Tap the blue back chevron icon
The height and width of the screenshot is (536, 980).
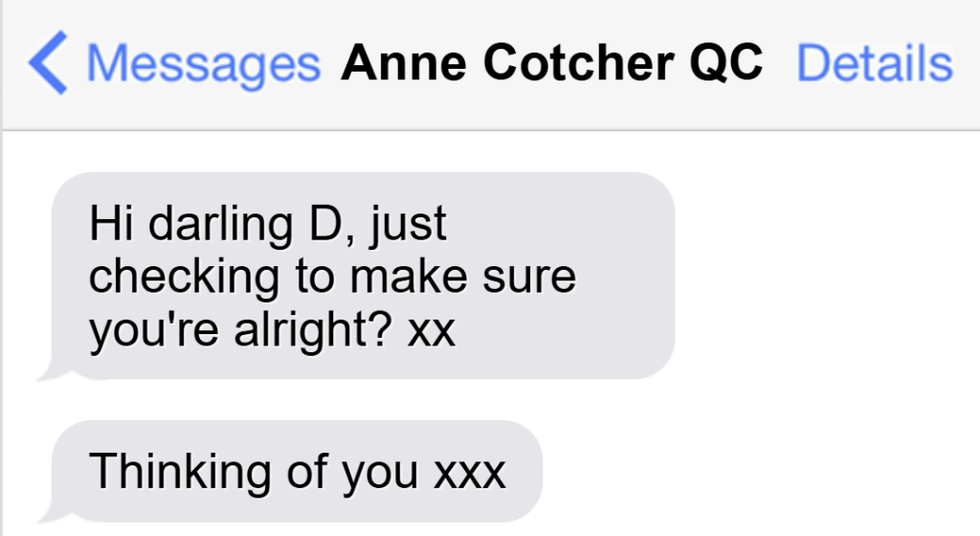[48, 62]
